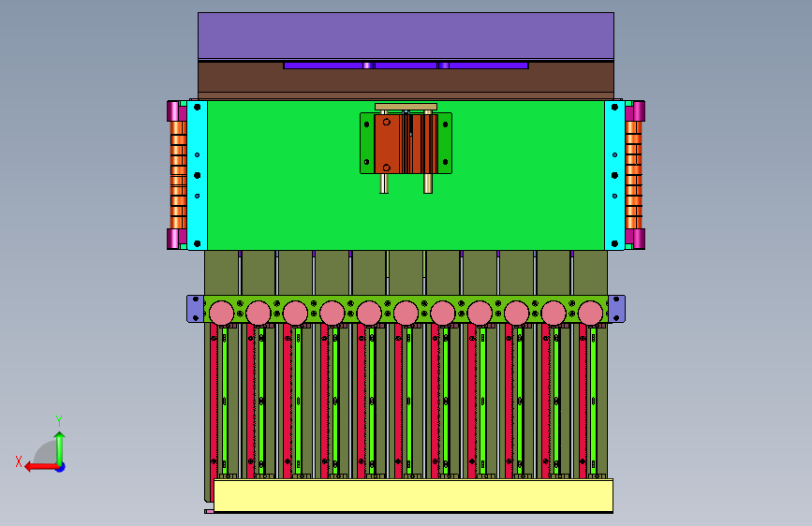Select the rightmost pink disc on rail
Viewport: 812px width, 526px height.
click(x=590, y=314)
